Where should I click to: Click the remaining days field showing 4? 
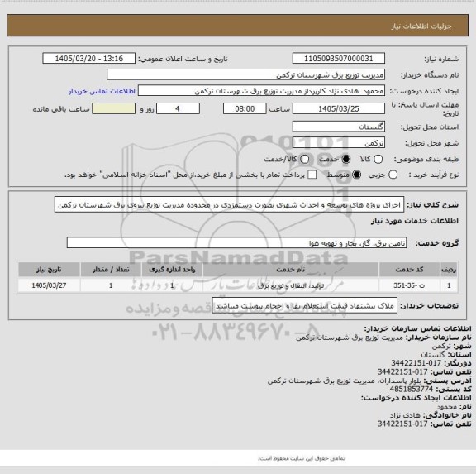tap(178, 108)
